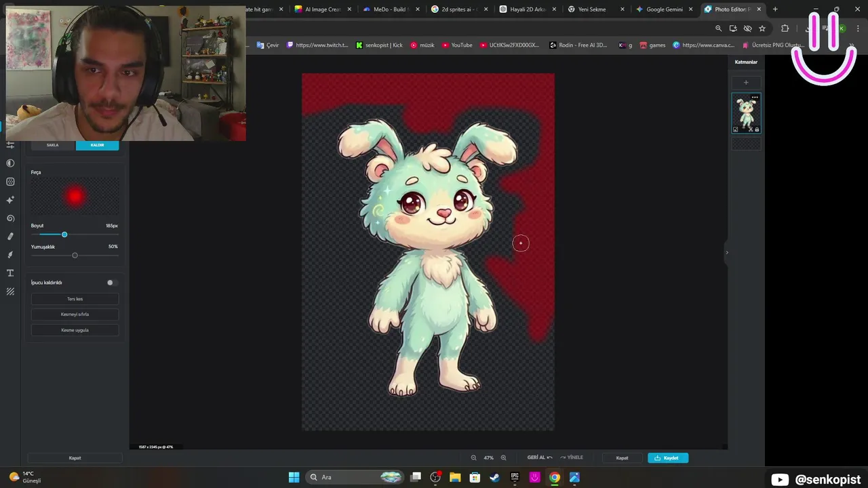Zoom in with the plus magnifier
This screenshot has width=868, height=488.
pos(503,457)
